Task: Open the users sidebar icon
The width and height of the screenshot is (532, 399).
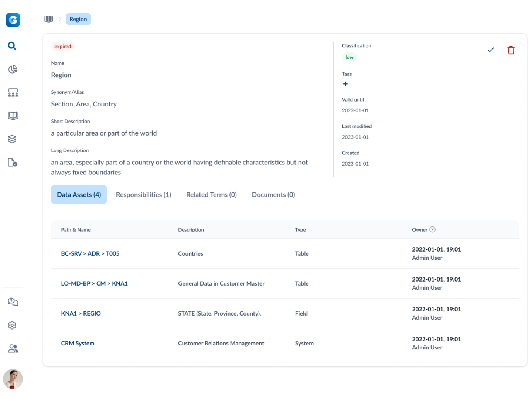Action: (x=13, y=348)
